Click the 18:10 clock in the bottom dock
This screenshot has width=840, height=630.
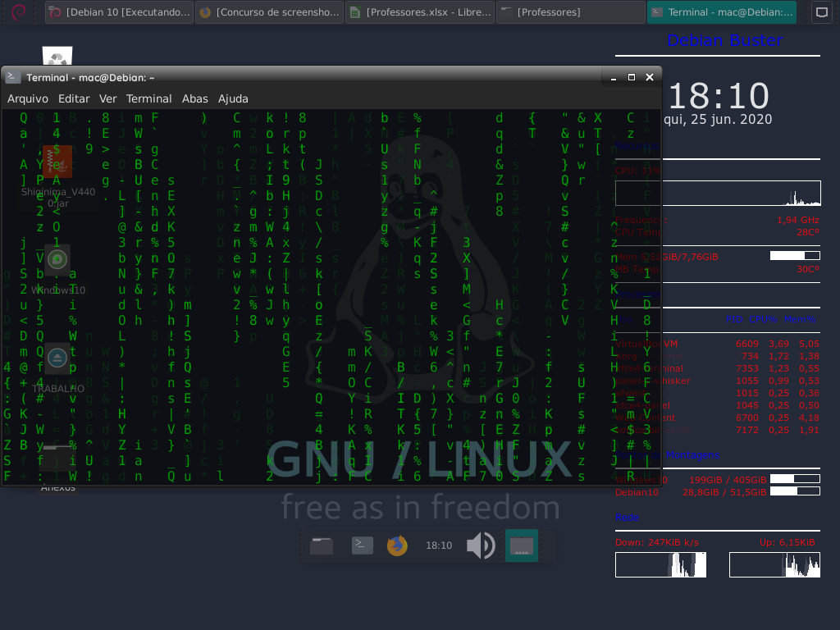pyautogui.click(x=439, y=546)
